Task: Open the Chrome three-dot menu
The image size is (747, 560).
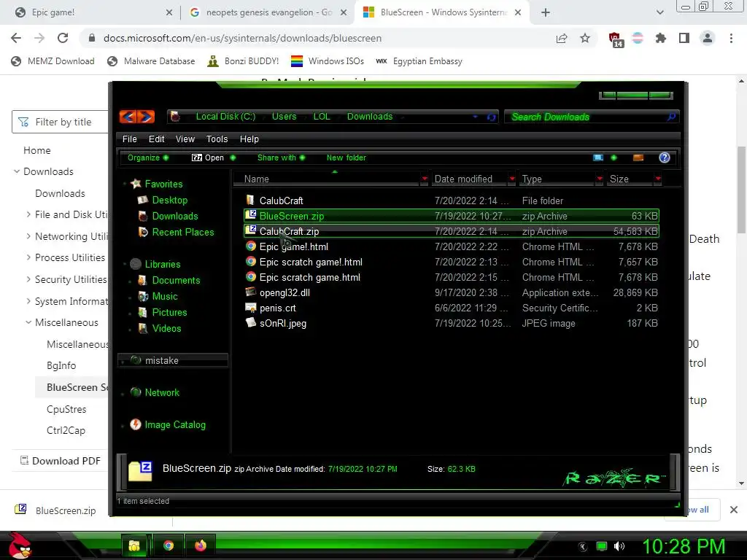Action: pyautogui.click(x=731, y=38)
